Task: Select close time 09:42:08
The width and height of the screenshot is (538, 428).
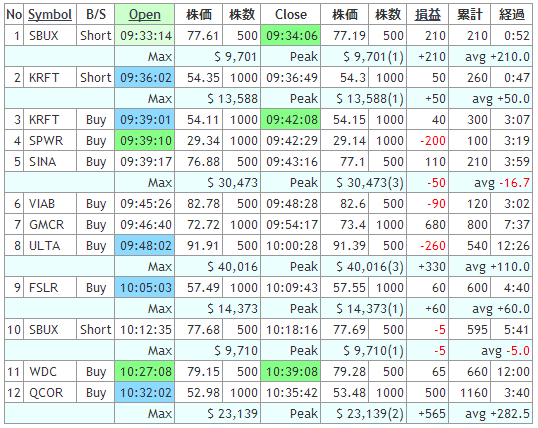Action: (291, 120)
